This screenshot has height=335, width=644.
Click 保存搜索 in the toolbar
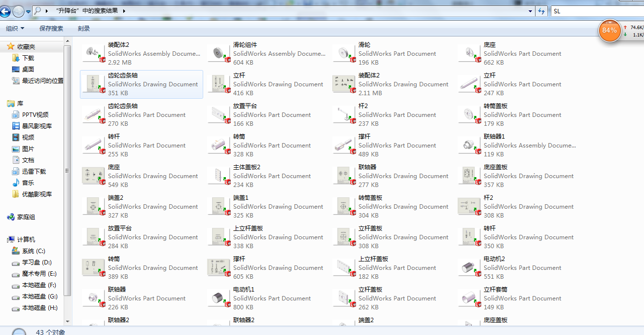click(x=51, y=29)
